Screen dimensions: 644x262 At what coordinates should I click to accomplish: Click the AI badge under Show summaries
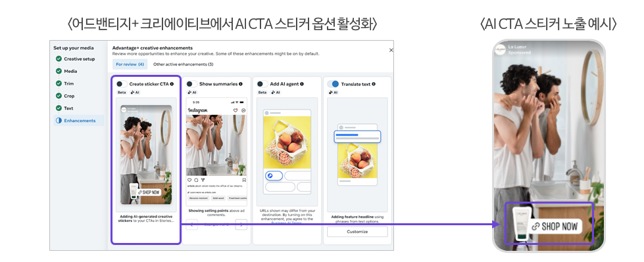192,93
